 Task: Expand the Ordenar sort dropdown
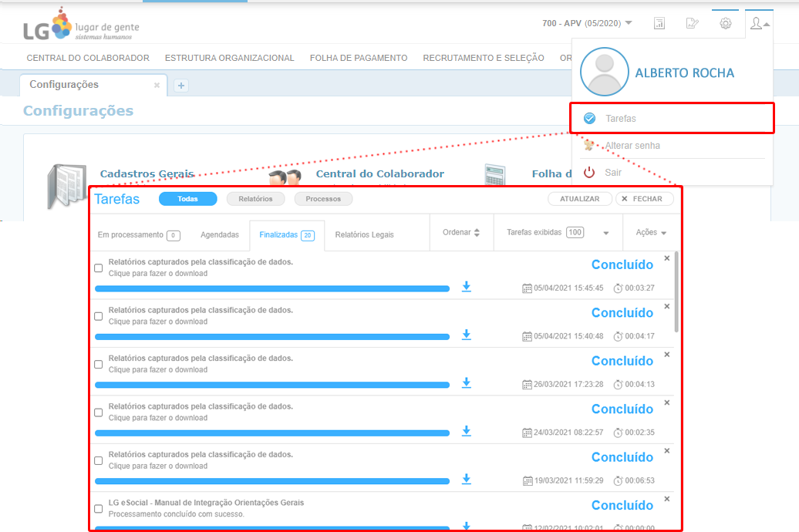pos(461,233)
